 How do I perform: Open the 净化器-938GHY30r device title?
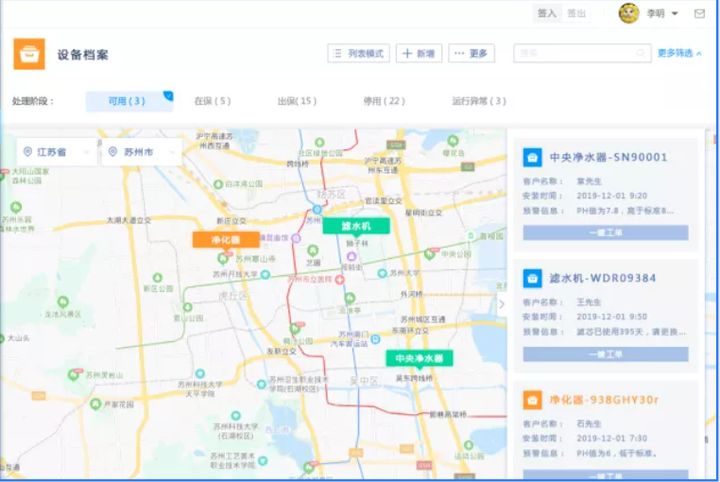click(604, 400)
